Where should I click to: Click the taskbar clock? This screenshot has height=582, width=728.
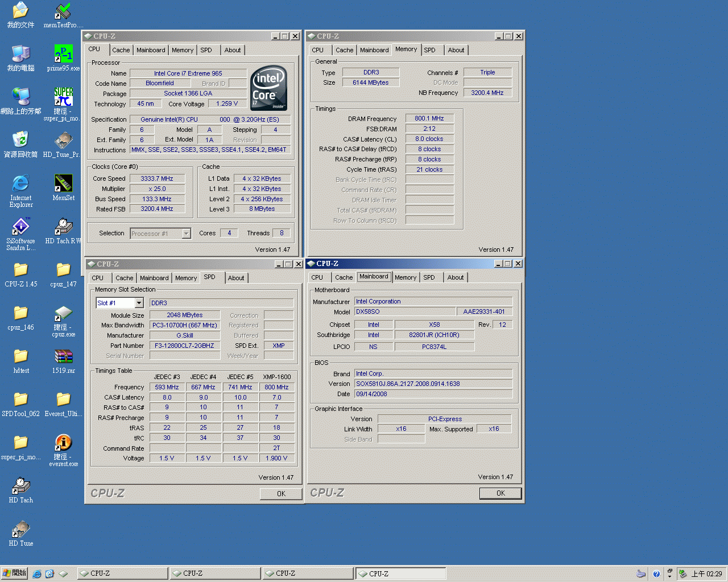point(706,574)
